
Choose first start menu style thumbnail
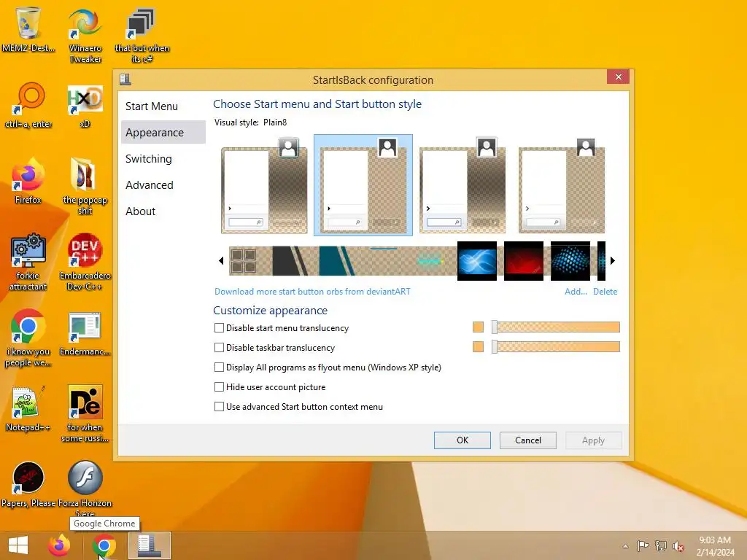coord(264,185)
